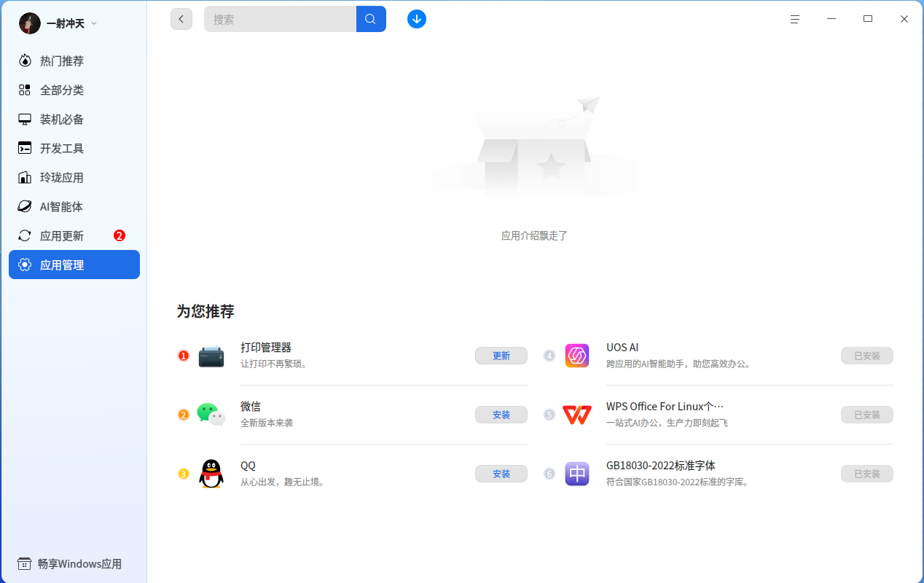Screen dimensions: 924x583
Task: Update the 打印管理器 app
Action: pos(501,356)
